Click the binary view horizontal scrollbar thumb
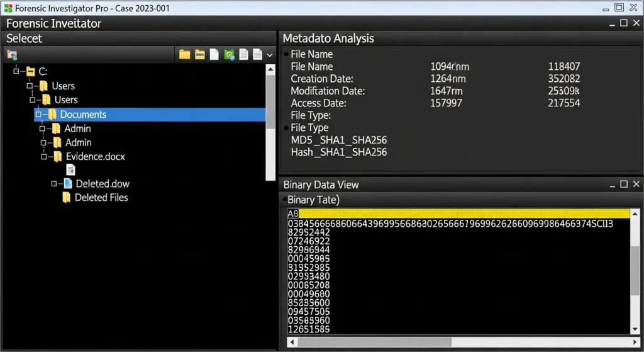The image size is (644, 352). coord(375,342)
